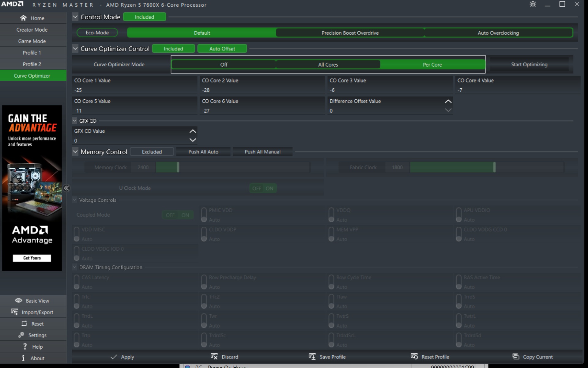
Task: Click the bug report icon in title bar
Action: (x=533, y=4)
